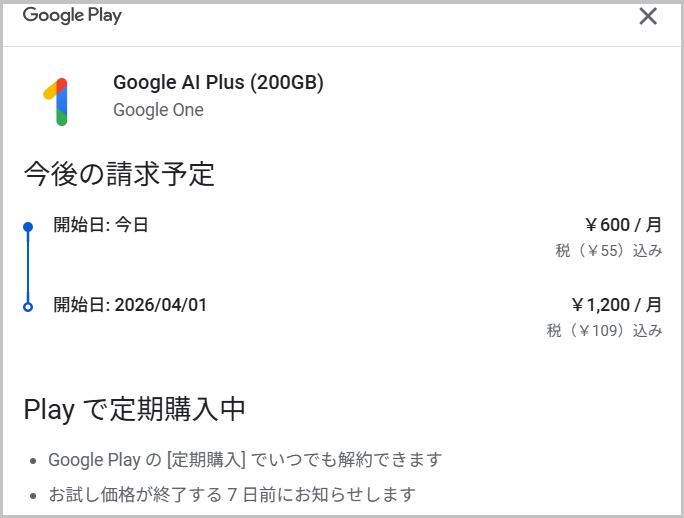The image size is (684, 518).
Task: Click the Google One subtitle text
Action: pos(158,110)
